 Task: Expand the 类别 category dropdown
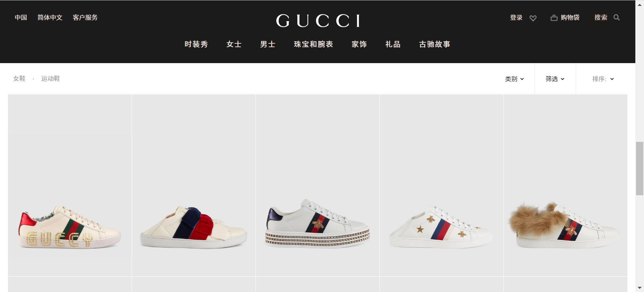point(514,79)
